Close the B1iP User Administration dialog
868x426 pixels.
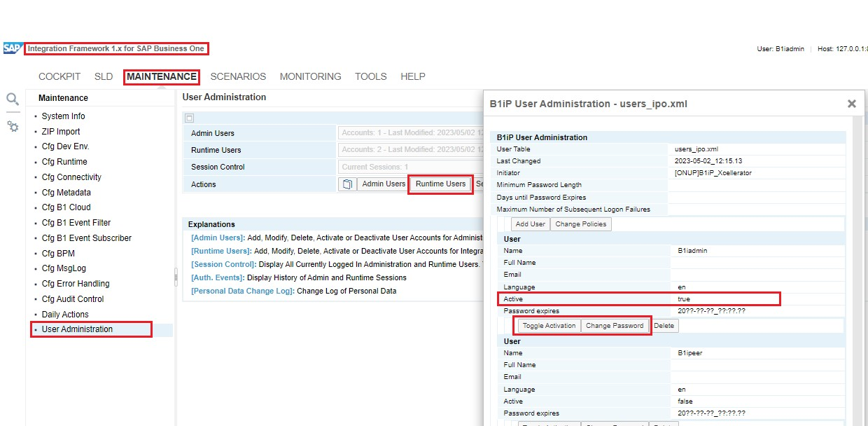851,104
